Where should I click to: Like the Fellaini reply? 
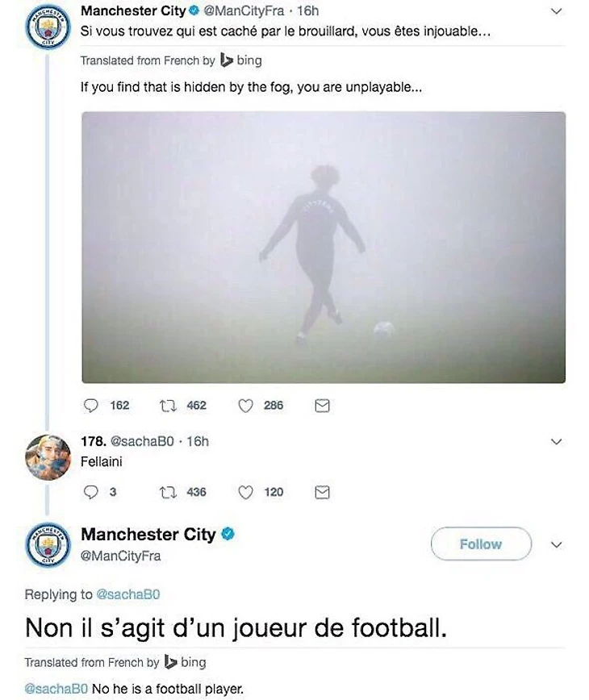245,492
